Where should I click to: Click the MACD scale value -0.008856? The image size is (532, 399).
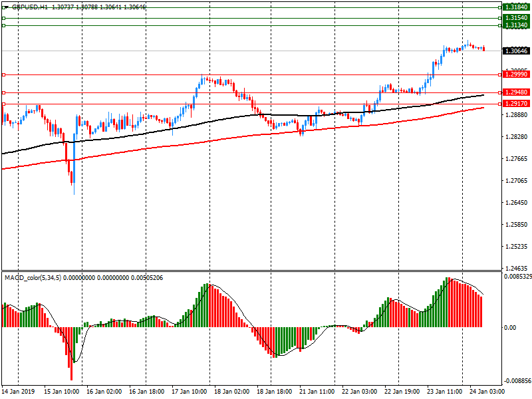click(518, 380)
